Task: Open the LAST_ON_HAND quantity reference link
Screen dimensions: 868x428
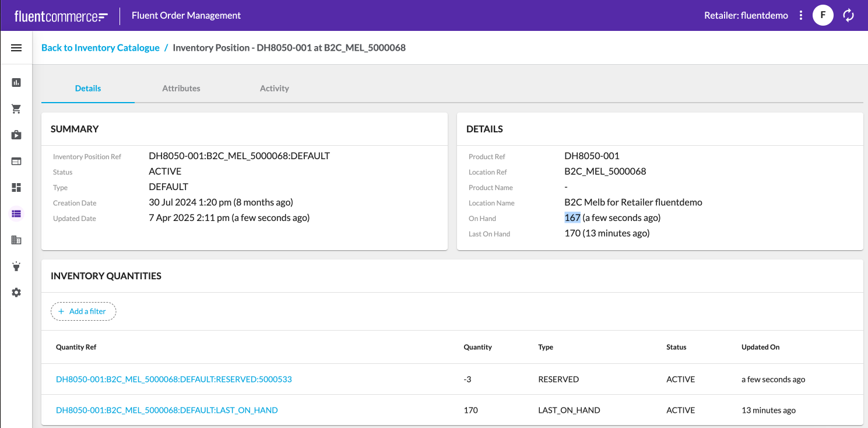Action: (x=167, y=411)
